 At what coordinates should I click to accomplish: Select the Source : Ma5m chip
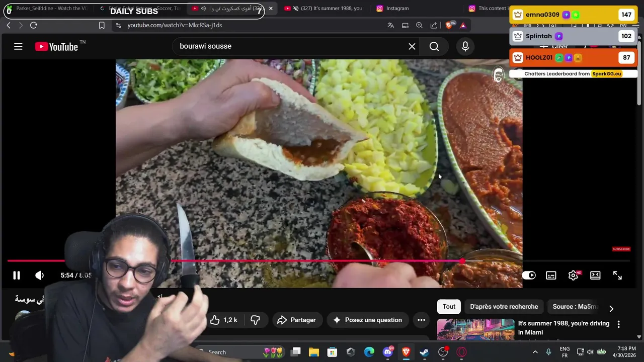pyautogui.click(x=575, y=306)
